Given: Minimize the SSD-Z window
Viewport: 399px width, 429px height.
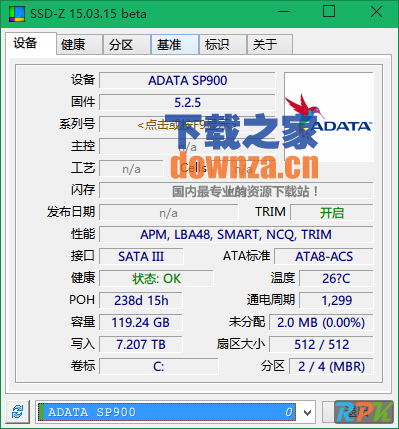Looking at the screenshot, I should pos(284,12).
